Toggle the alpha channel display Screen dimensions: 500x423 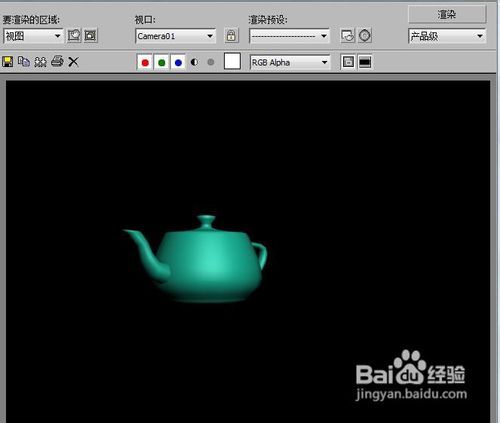tap(194, 62)
